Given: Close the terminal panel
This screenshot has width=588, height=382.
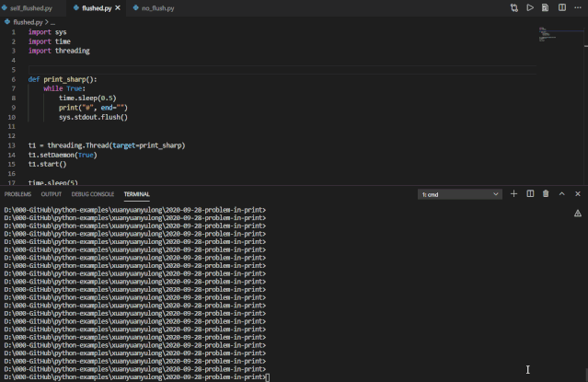Looking at the screenshot, I should 578,194.
